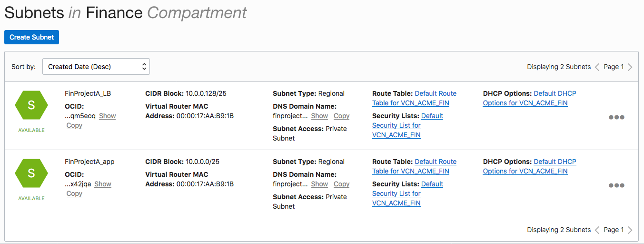Click the FinProjectA_app subnet hexagon icon

(31, 173)
